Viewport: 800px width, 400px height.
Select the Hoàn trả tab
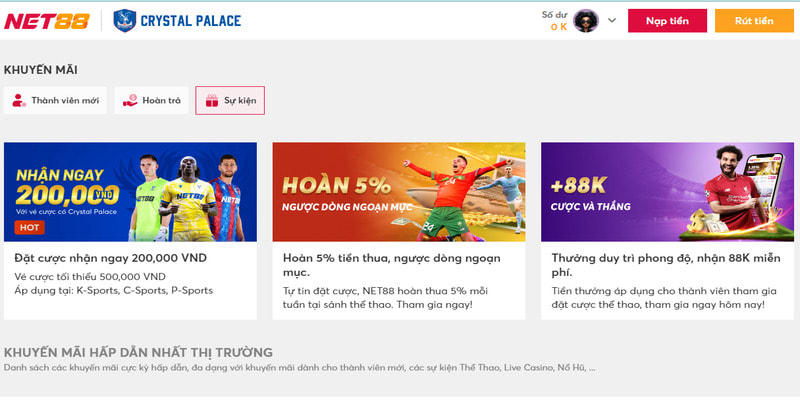click(152, 101)
